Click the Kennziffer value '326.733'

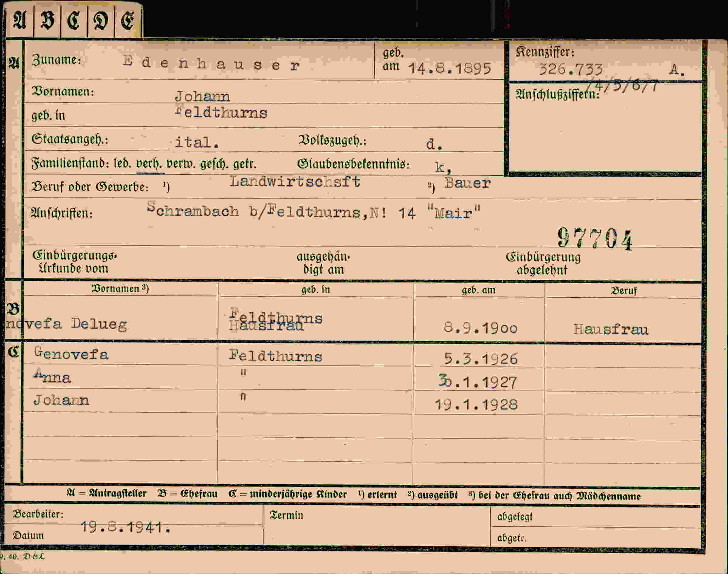click(x=571, y=70)
